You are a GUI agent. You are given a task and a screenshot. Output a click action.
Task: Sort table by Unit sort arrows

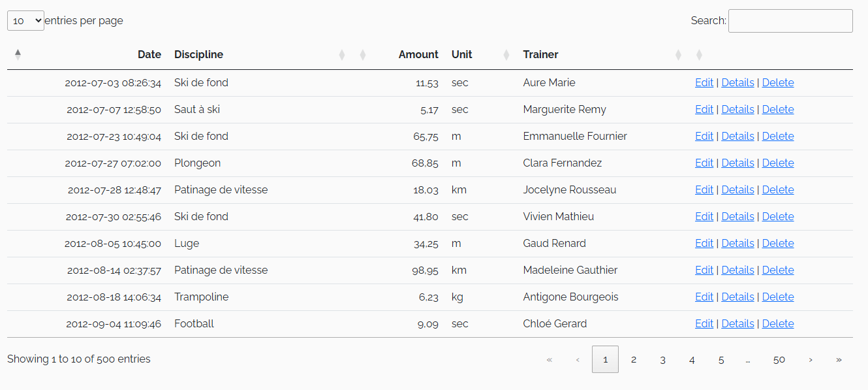[x=506, y=55]
